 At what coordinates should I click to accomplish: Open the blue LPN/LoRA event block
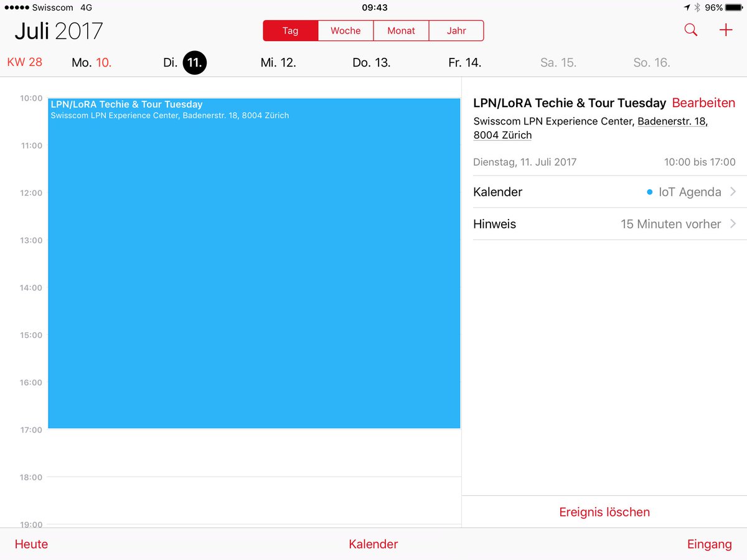(x=254, y=263)
